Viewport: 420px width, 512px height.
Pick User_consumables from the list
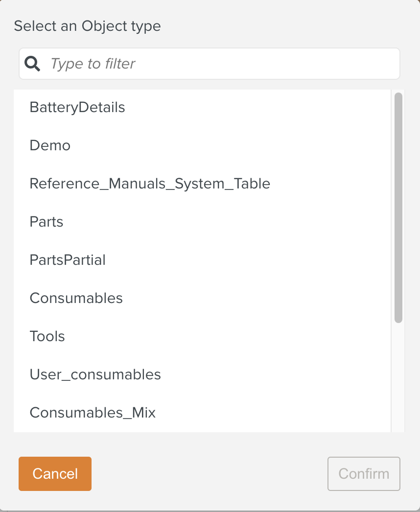[x=95, y=374]
